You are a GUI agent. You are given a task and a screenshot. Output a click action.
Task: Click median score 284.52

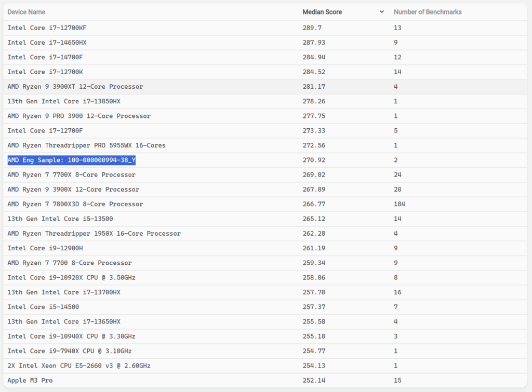314,72
